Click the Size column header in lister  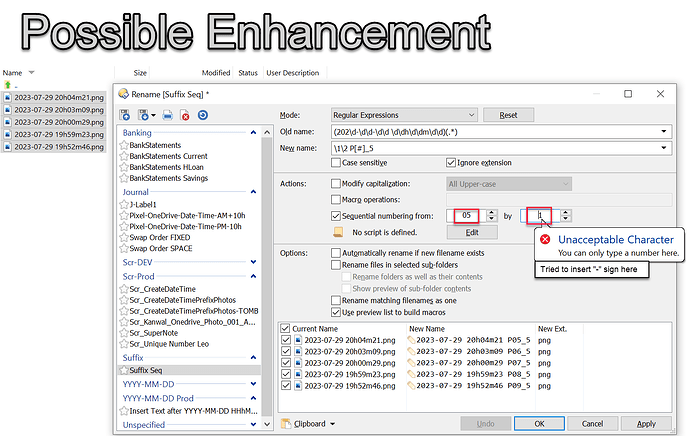(140, 73)
